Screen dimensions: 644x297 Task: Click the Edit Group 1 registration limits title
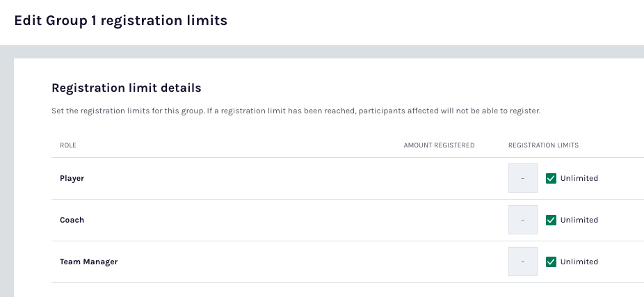coord(120,21)
